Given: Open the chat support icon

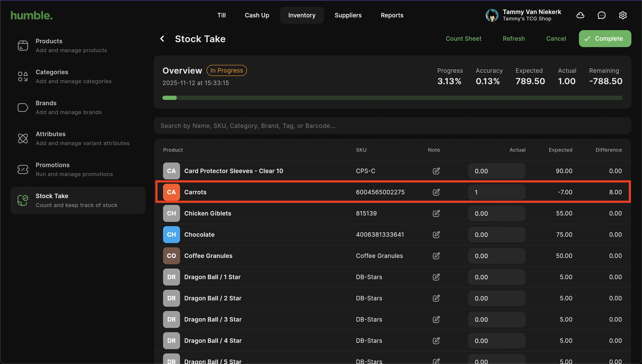Looking at the screenshot, I should tap(601, 15).
